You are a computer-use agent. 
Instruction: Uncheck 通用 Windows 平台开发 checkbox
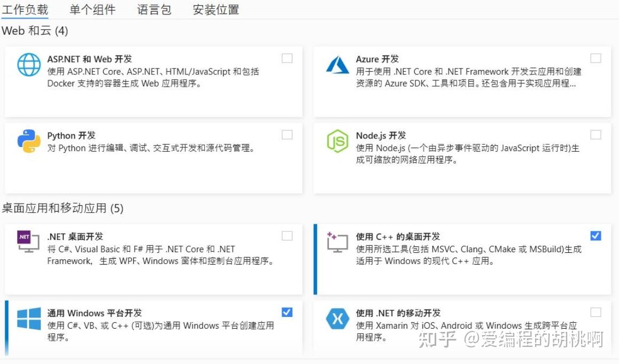pyautogui.click(x=287, y=312)
